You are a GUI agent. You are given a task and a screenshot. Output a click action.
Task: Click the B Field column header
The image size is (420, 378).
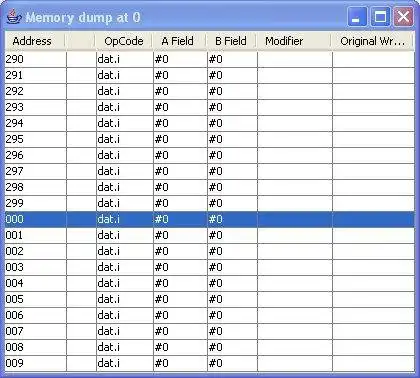[231, 41]
